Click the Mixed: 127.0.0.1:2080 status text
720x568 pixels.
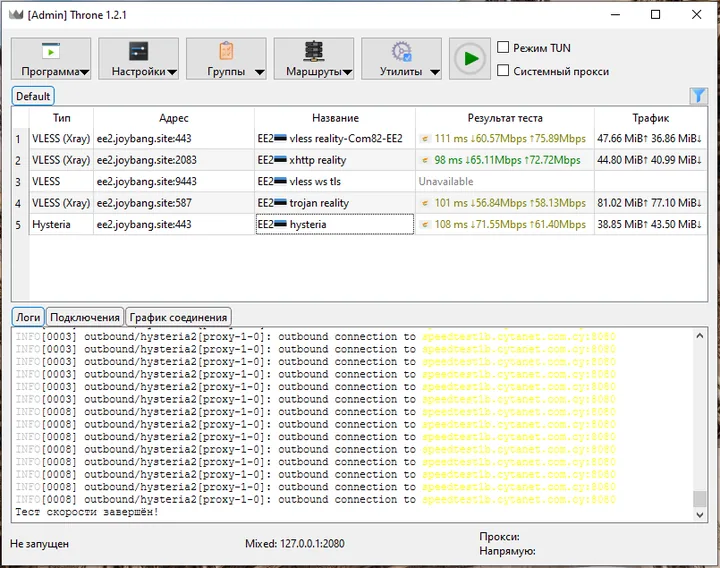pos(295,544)
